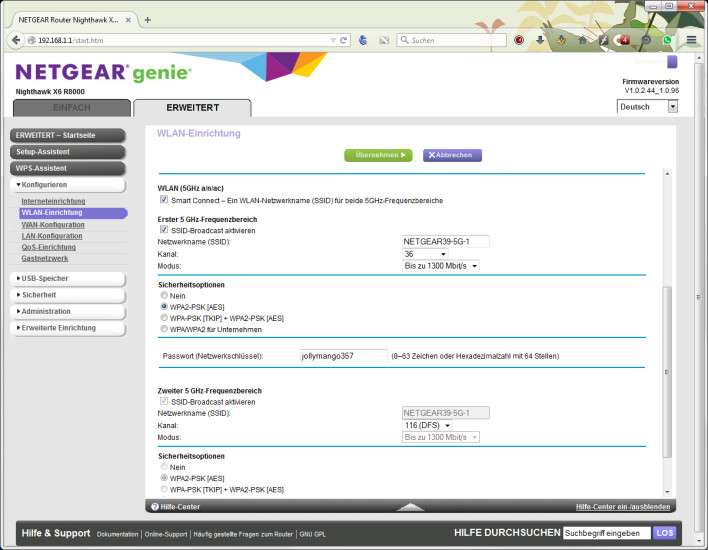Select WPA/WPA2 für Unternehmen

pos(164,329)
